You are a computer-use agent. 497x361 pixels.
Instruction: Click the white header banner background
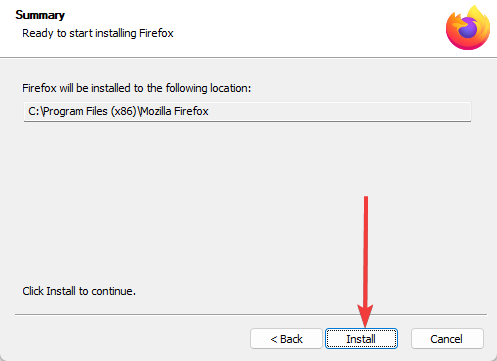click(x=300, y=28)
